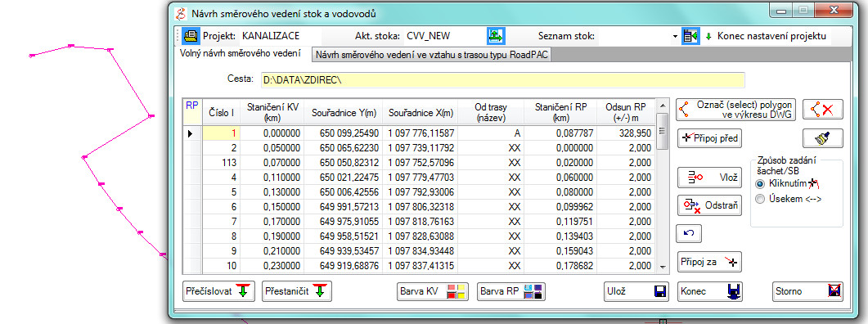Click the list icon beside Seznam stok dropdown
The image size is (868, 324).
pos(690,36)
